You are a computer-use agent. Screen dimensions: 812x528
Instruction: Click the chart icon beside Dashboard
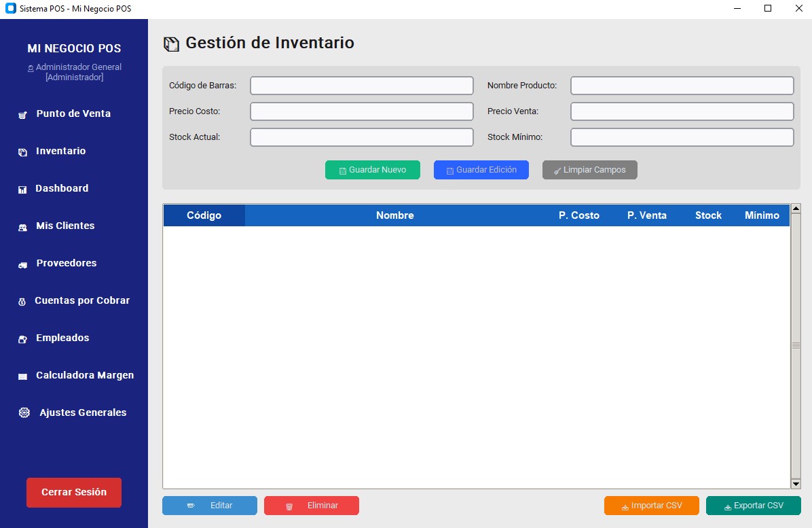pyautogui.click(x=22, y=190)
